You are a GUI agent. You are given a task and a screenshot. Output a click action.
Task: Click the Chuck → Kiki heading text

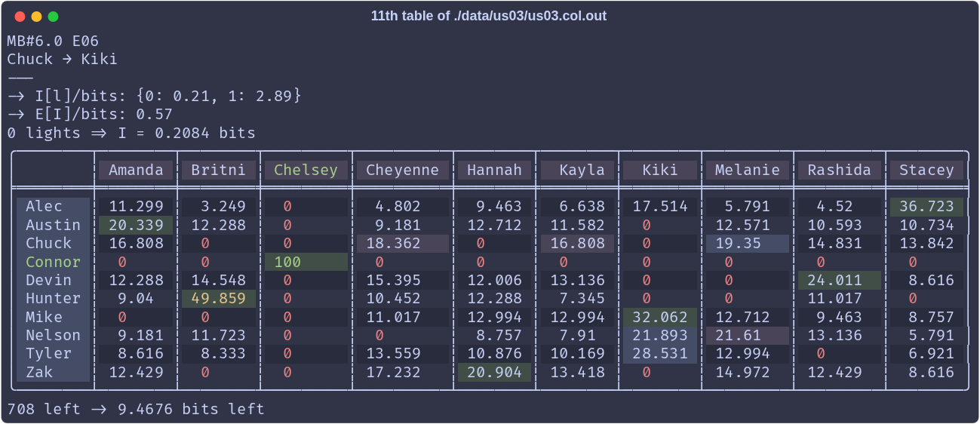(63, 59)
